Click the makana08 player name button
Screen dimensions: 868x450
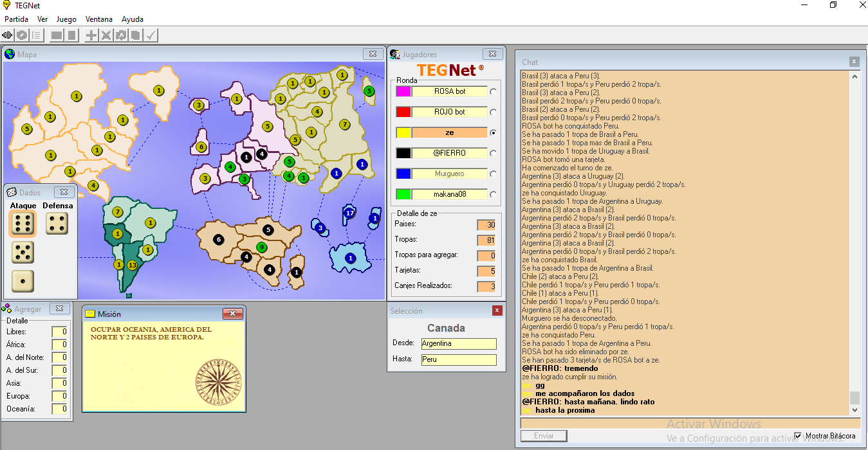[x=449, y=194]
